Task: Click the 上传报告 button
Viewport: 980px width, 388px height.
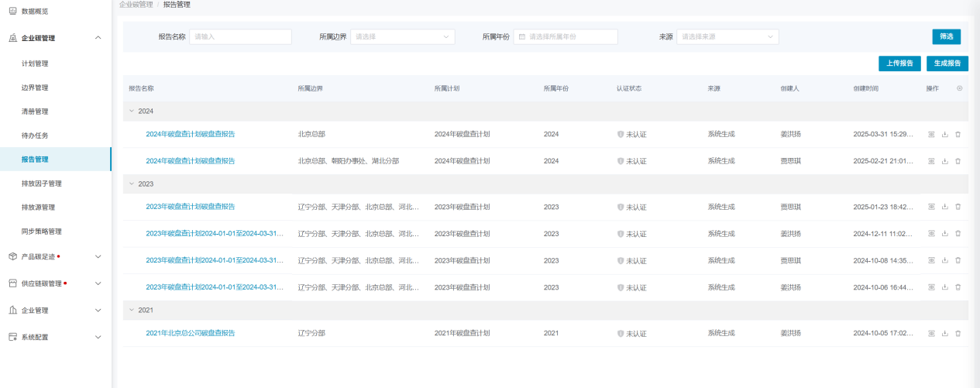Action: (899, 64)
